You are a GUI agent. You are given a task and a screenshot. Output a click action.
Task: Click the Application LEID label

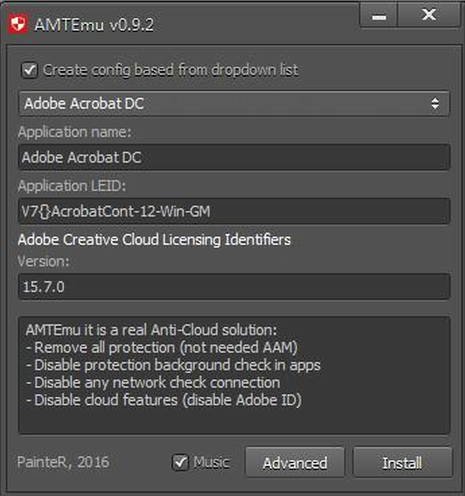tap(72, 186)
